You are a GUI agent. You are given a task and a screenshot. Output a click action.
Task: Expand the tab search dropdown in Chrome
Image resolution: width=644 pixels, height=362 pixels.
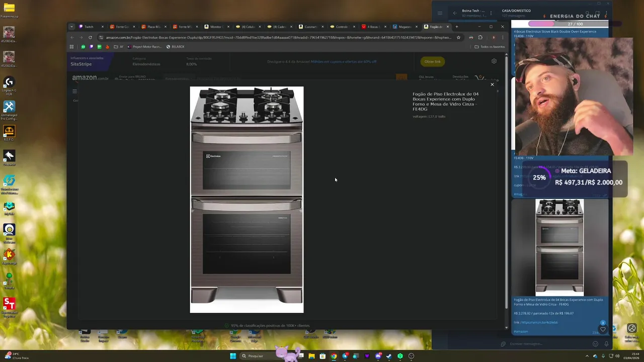[x=71, y=27]
